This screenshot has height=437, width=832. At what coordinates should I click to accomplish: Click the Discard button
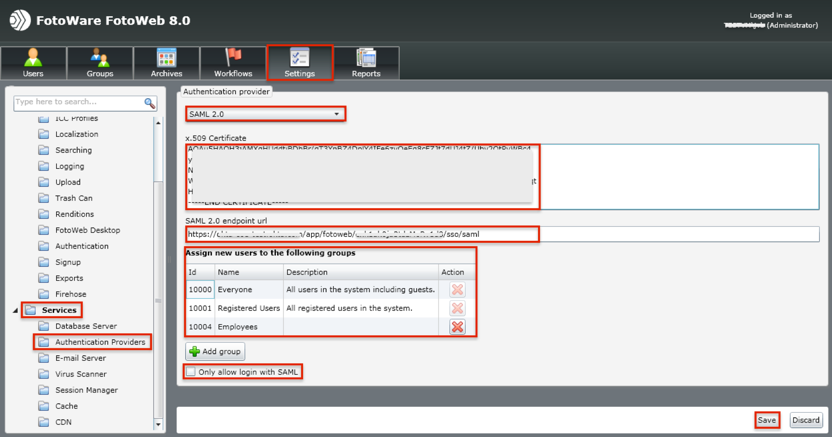805,420
